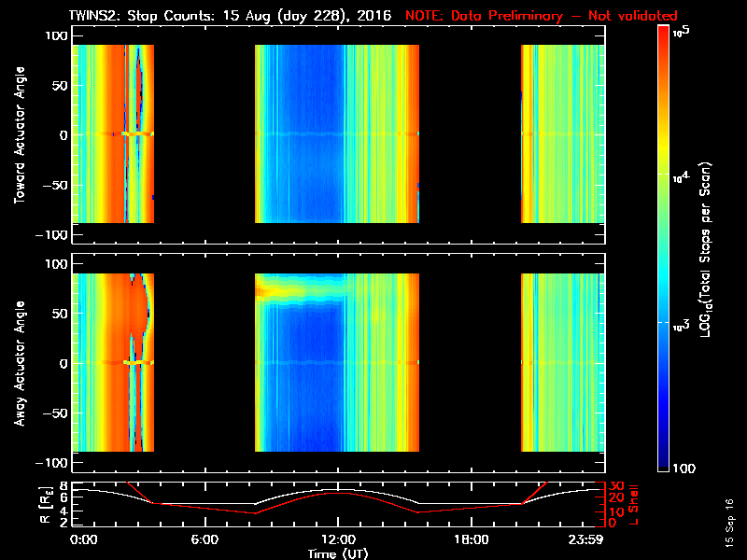
Task: Click the 'Away Actuator Angle' axis label
Action: 19,362
